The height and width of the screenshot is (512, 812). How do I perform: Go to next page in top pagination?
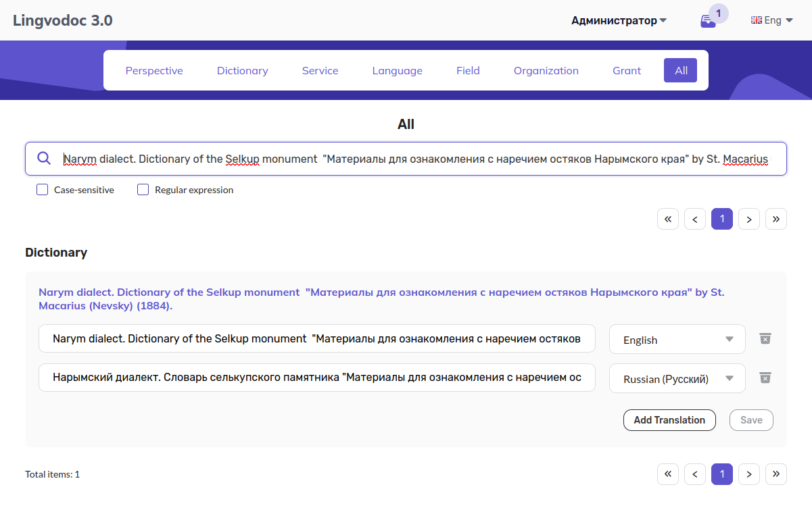point(748,218)
